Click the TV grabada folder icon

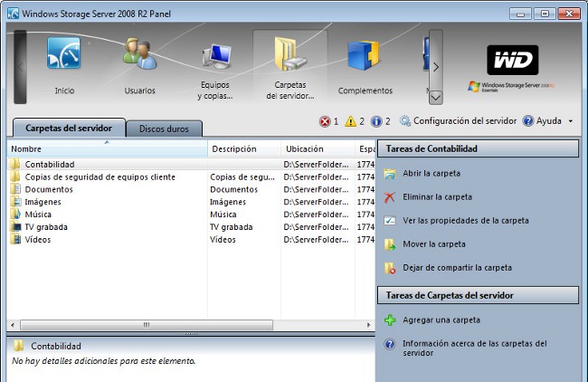coord(15,226)
